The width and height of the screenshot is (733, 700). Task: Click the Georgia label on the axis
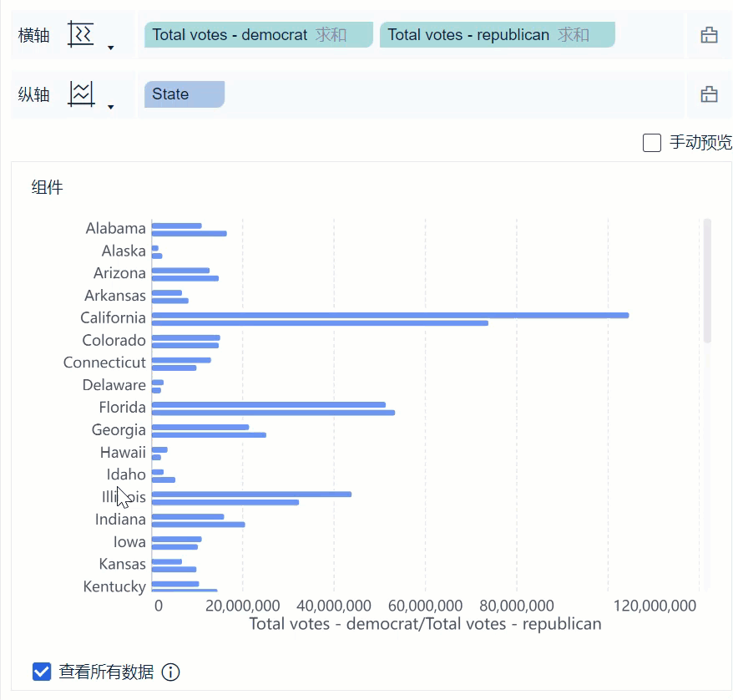coord(119,430)
